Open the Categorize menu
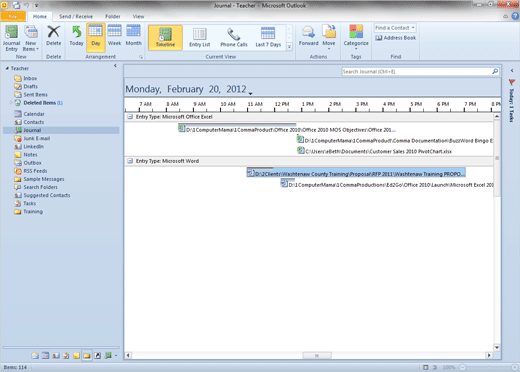This screenshot has height=372, width=520. [356, 37]
